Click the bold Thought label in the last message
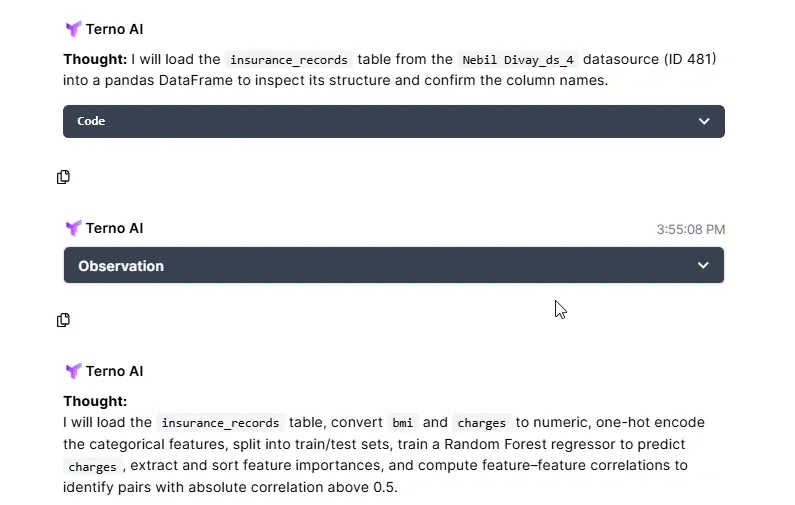 [x=95, y=401]
